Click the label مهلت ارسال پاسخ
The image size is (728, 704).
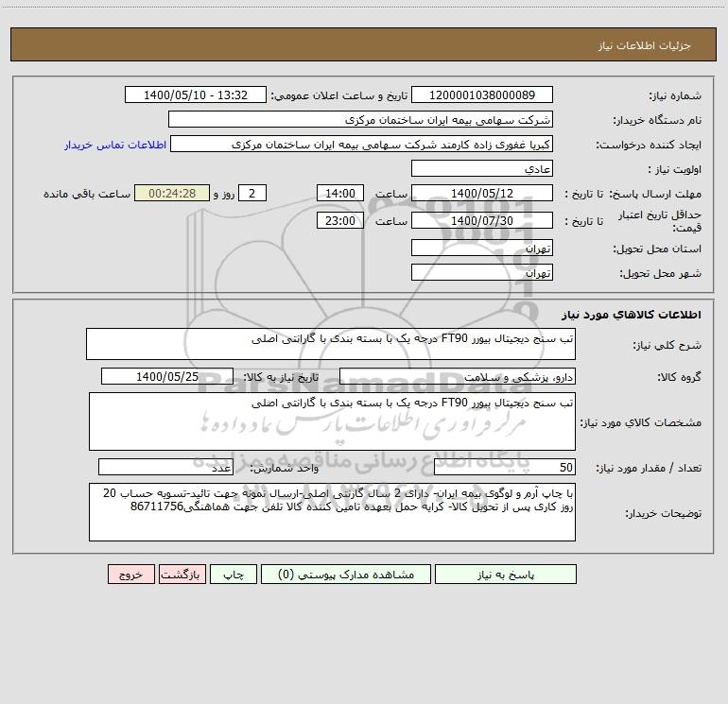655,194
